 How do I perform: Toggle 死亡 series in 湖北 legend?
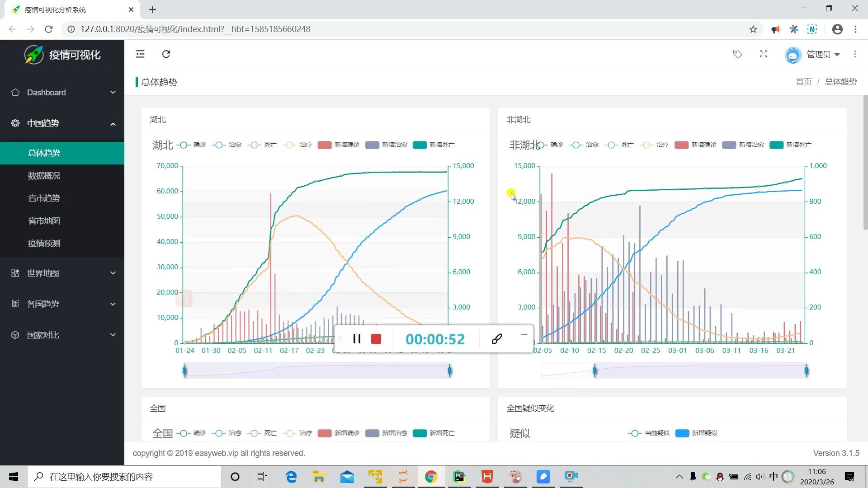tap(262, 145)
